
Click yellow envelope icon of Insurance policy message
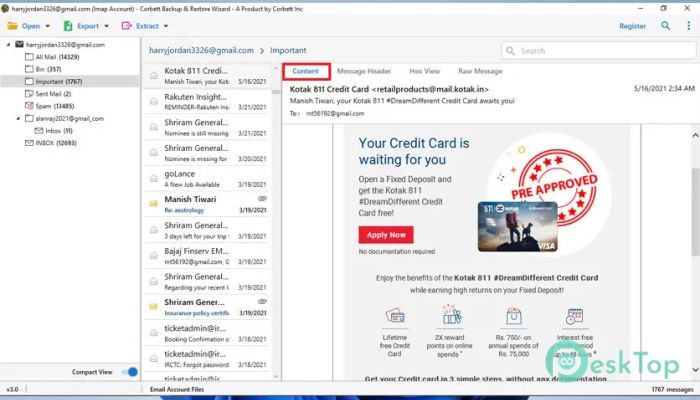coord(154,307)
